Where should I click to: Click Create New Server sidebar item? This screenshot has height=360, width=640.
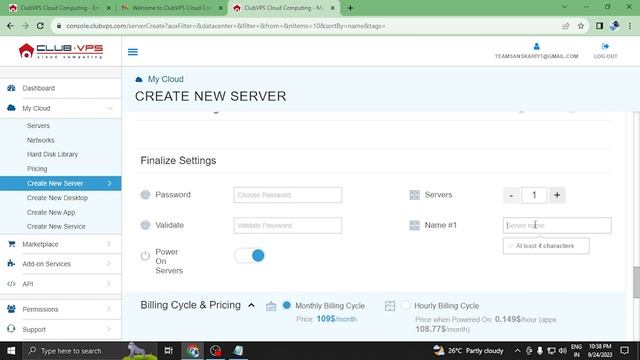point(60,183)
